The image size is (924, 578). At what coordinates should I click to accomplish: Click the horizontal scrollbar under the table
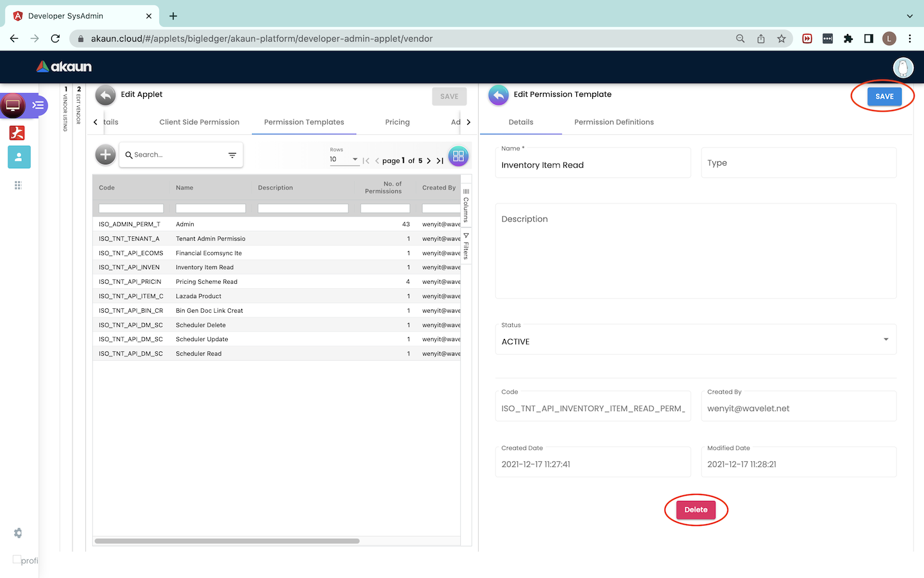[x=227, y=541]
